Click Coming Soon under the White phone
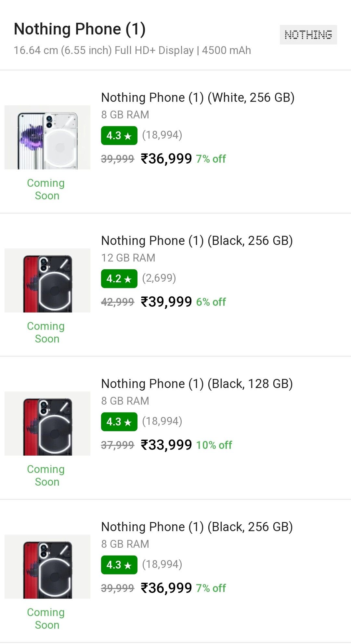 [46, 189]
